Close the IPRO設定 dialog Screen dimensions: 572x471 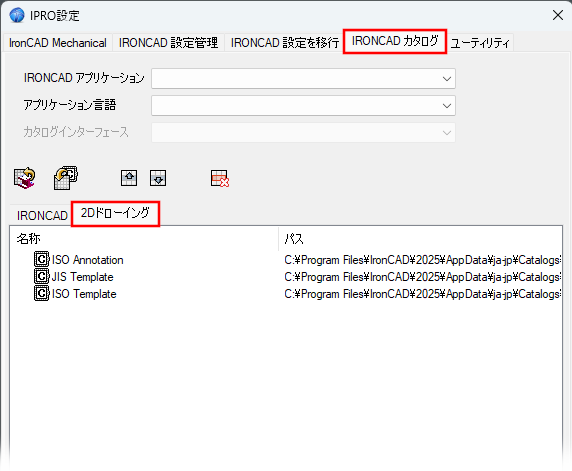coord(558,15)
